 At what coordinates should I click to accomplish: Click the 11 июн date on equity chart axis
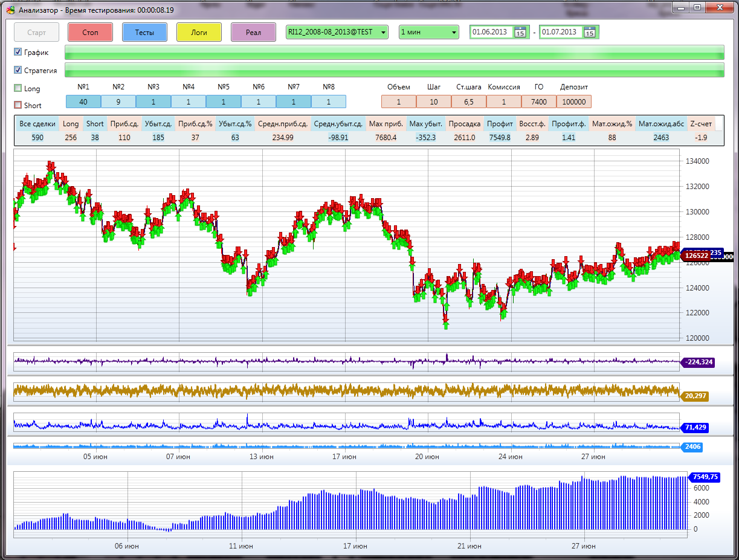pos(241,546)
